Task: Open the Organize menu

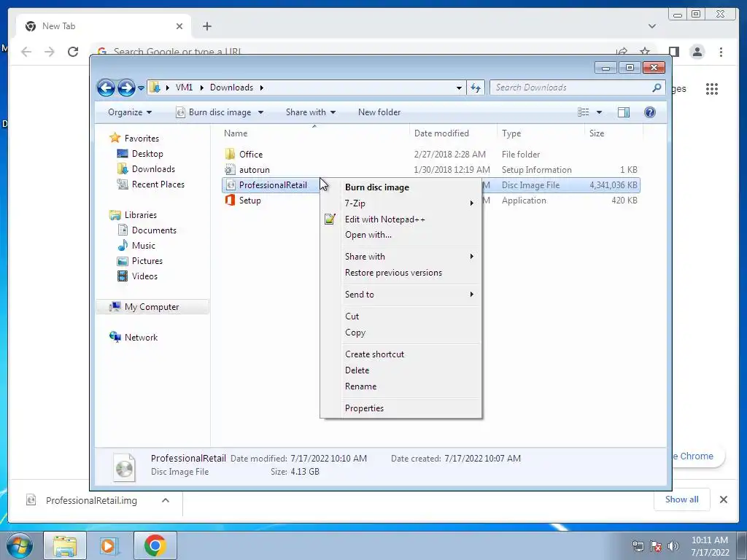Action: 130,112
